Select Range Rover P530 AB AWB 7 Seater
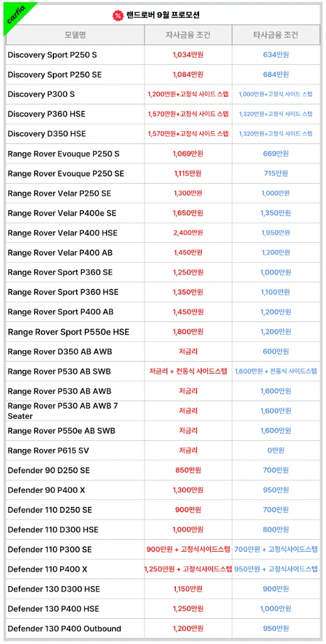The image size is (326, 644). [x=63, y=411]
